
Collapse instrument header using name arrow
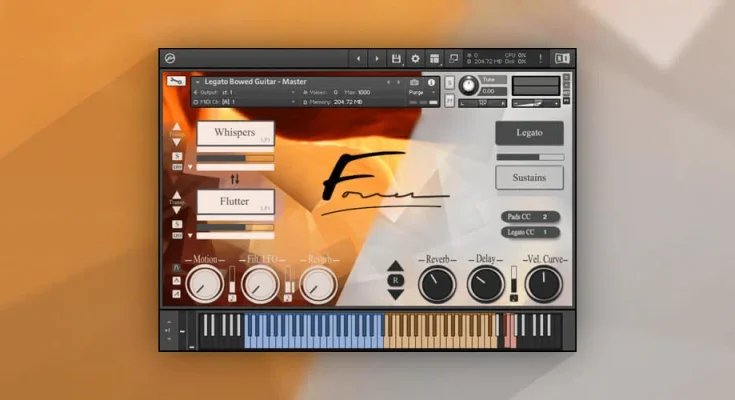197,82
